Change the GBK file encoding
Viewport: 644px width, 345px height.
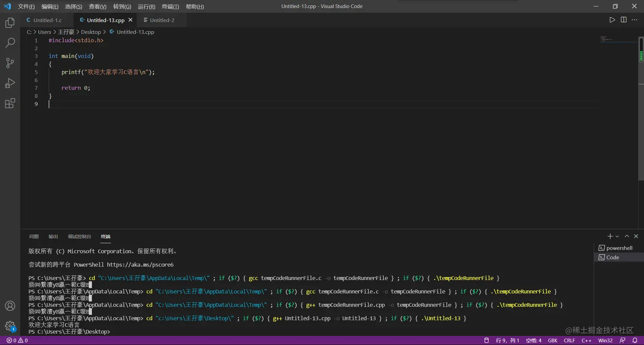click(x=552, y=340)
